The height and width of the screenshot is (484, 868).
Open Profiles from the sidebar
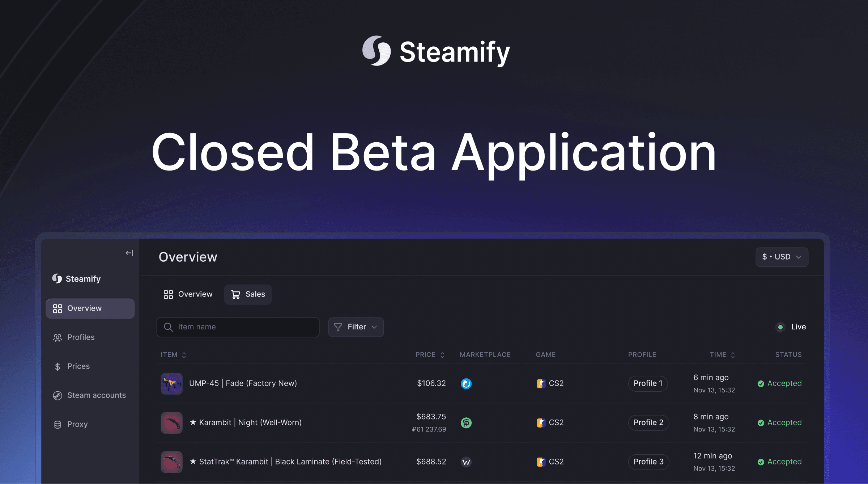(81, 337)
